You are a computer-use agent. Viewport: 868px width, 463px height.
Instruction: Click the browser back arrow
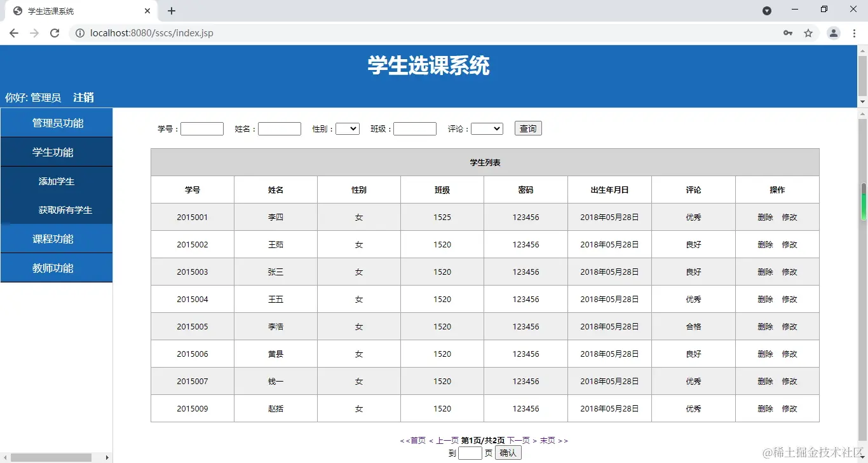point(14,32)
